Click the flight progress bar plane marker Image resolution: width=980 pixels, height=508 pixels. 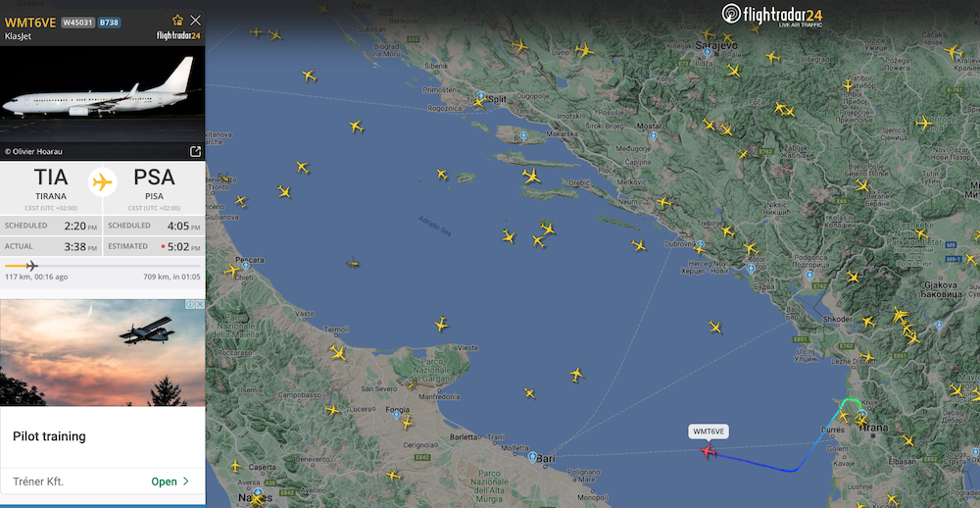(x=32, y=266)
